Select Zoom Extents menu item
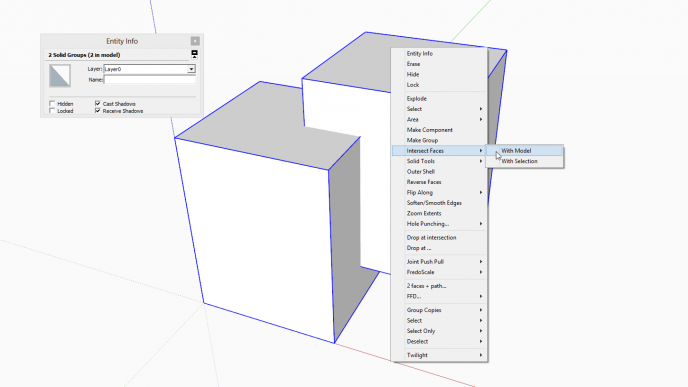 coord(439,214)
